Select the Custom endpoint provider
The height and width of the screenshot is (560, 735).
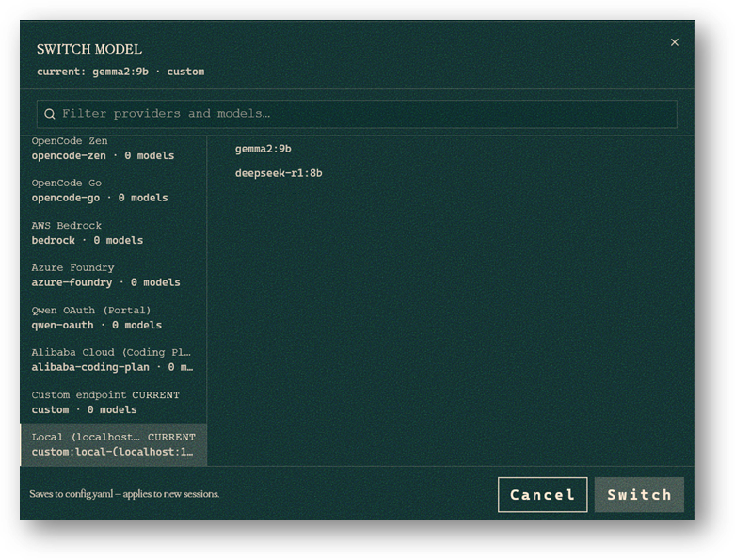(x=113, y=402)
